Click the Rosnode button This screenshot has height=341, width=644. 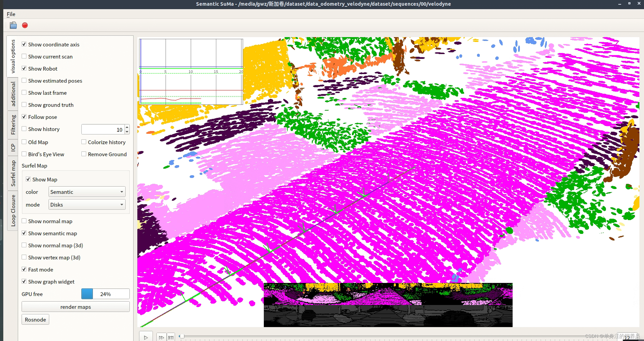pos(35,320)
